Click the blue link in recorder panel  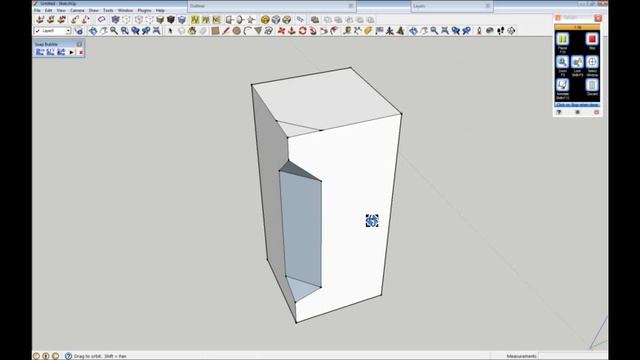tap(577, 105)
